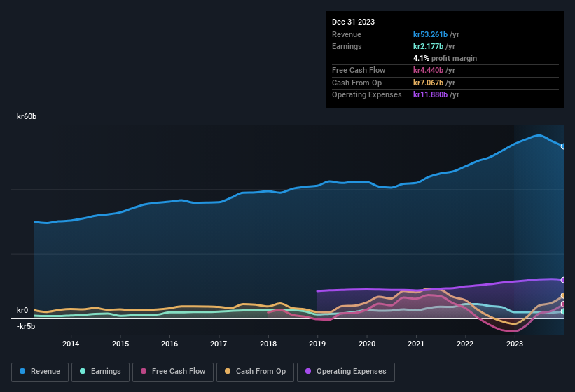This screenshot has height=392, width=575.
Task: Click the teal Earnings legend dot
Action: [x=83, y=372]
